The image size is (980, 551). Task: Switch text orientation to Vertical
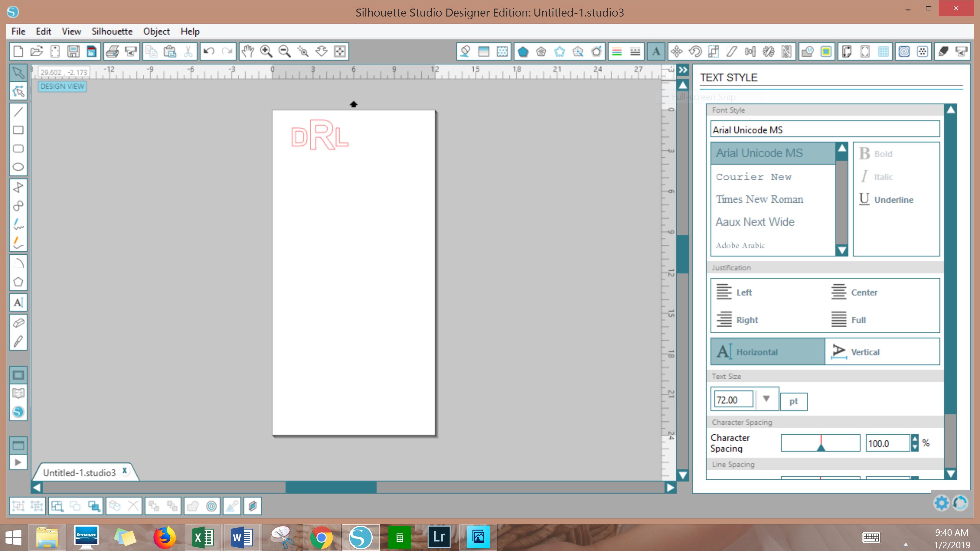point(882,352)
